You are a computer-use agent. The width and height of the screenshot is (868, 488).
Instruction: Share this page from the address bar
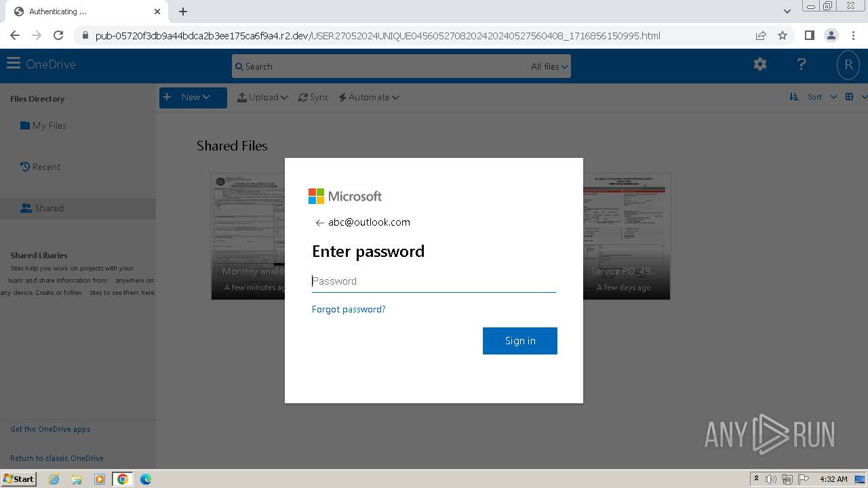click(761, 35)
